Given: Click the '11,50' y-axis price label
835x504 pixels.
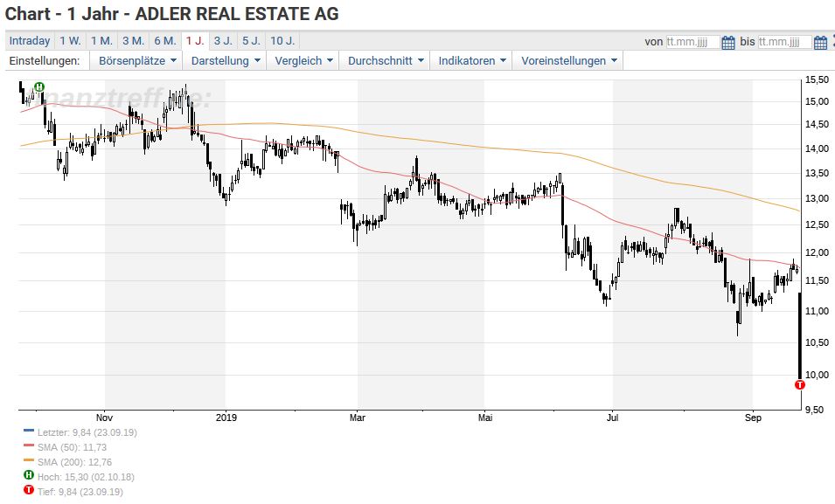Looking at the screenshot, I should 817,280.
